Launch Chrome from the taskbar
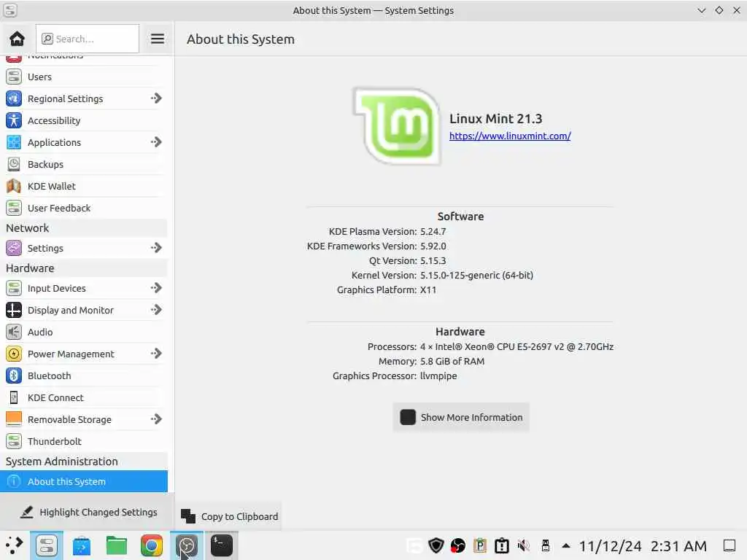Screen dimensions: 747x560 [152, 545]
